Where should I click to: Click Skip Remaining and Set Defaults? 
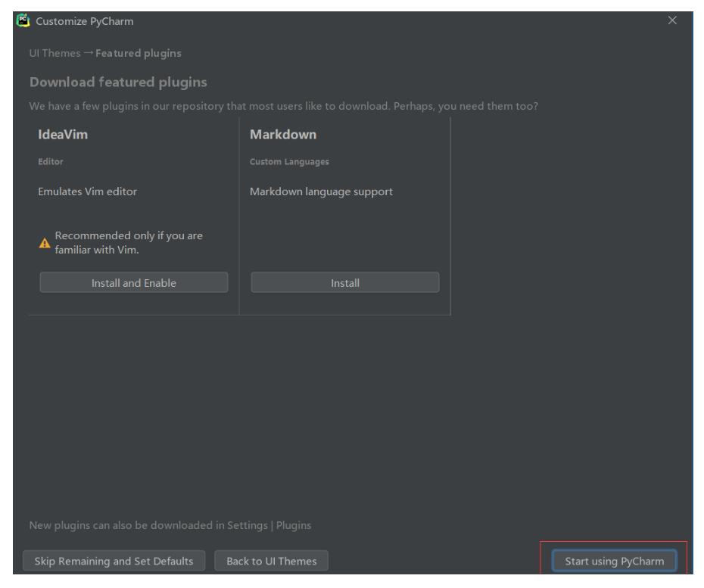[x=114, y=561]
